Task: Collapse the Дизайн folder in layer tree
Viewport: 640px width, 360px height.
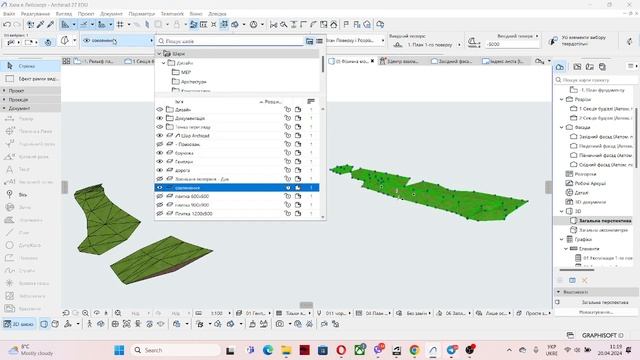Action: click(164, 63)
